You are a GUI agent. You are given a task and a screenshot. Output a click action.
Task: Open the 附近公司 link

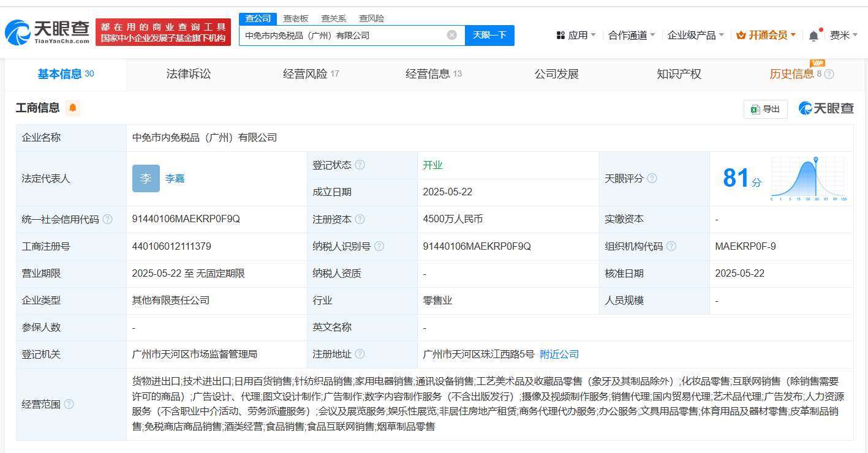point(559,354)
